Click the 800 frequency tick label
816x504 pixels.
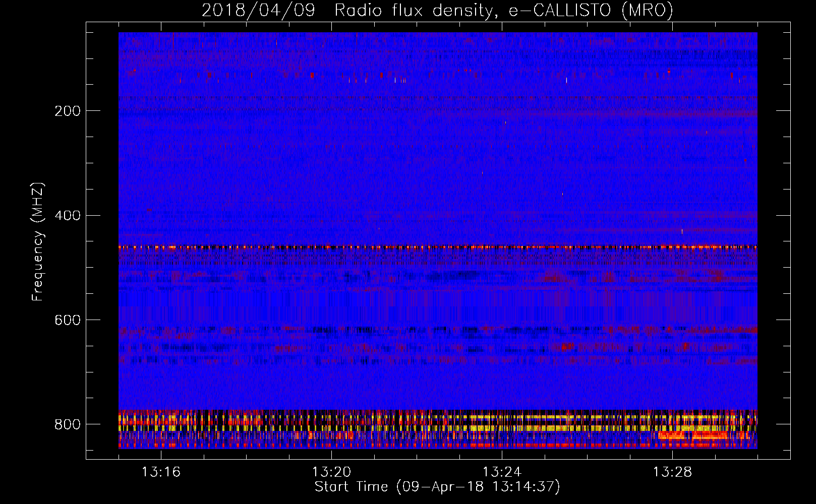(67, 424)
